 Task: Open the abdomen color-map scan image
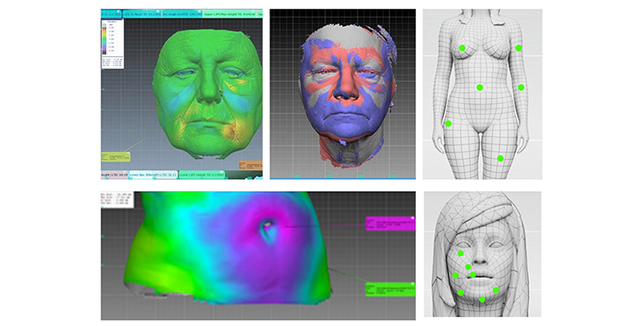[x=258, y=256]
